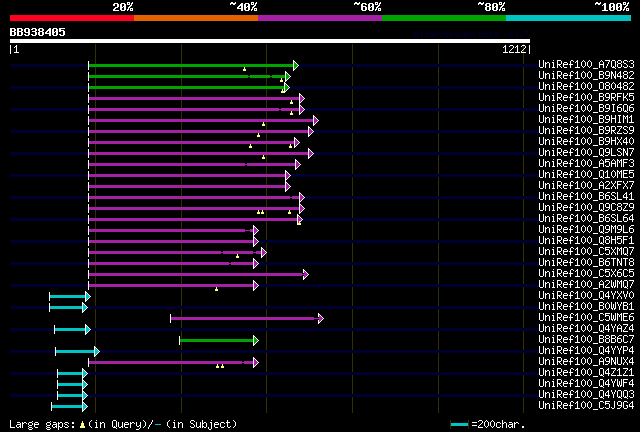Click the purple ~60% identity legend segment
Viewport: 640px width, 432px height.
click(320, 18)
